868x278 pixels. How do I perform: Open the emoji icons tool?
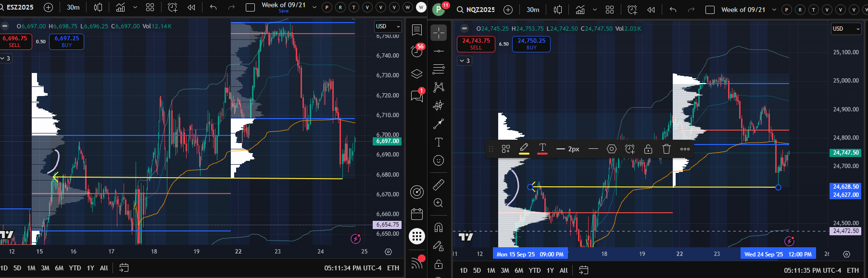[439, 160]
